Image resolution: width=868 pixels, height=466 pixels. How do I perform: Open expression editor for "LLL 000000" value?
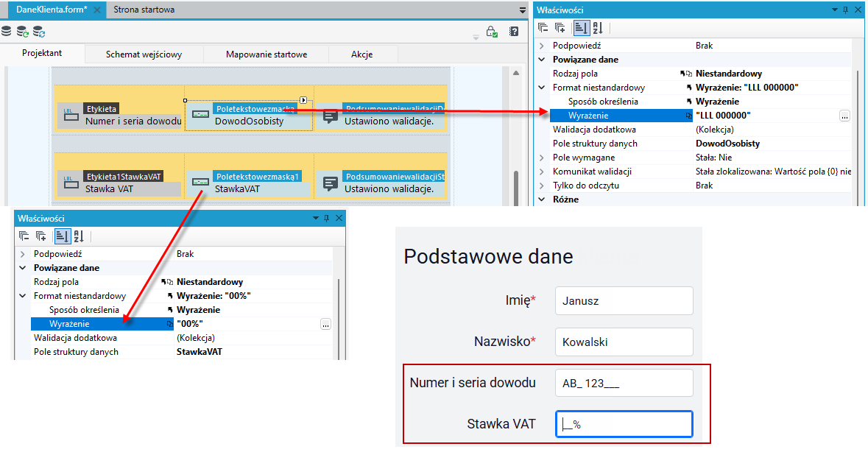click(844, 116)
